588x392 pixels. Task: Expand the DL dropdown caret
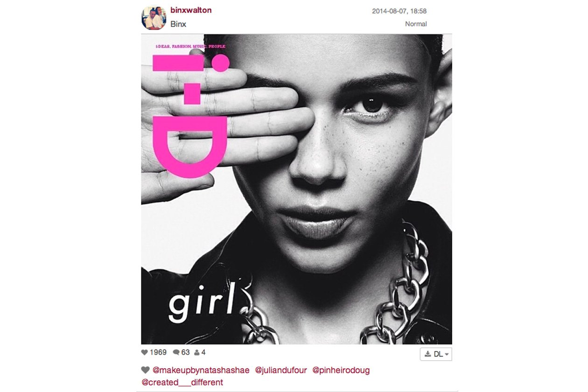[447, 354]
